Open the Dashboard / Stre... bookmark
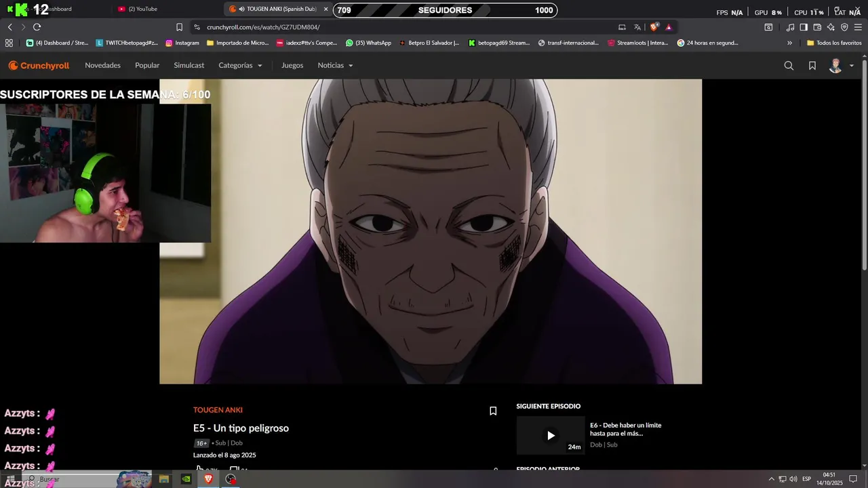 57,43
